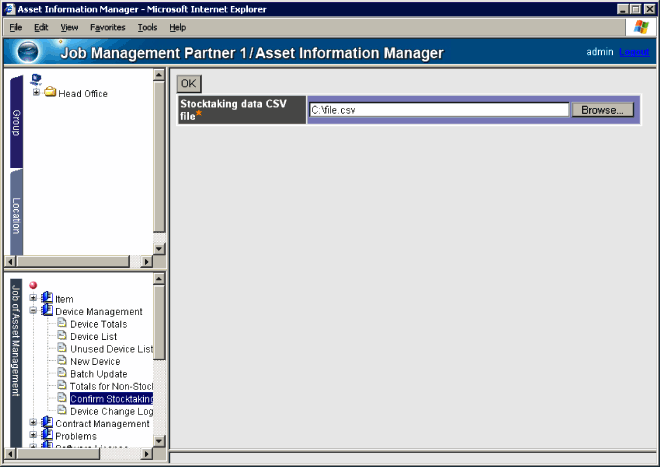Image resolution: width=660 pixels, height=467 pixels.
Task: Click the up arrow in the group tree scrollbar
Action: coord(159,75)
